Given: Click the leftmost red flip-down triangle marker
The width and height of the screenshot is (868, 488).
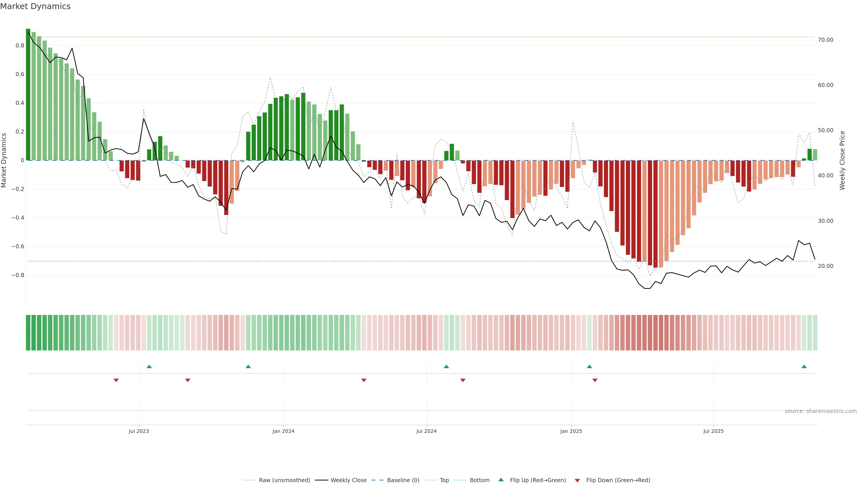Looking at the screenshot, I should pos(116,380).
